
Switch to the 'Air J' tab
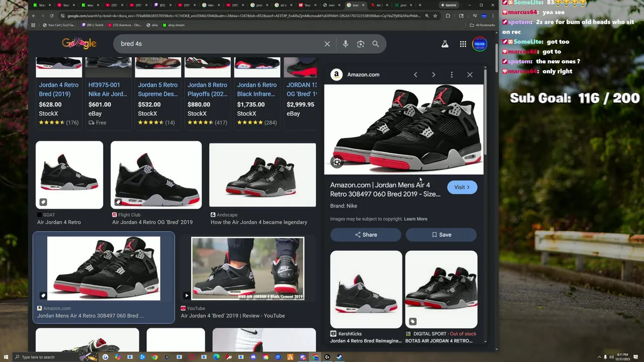point(379,5)
